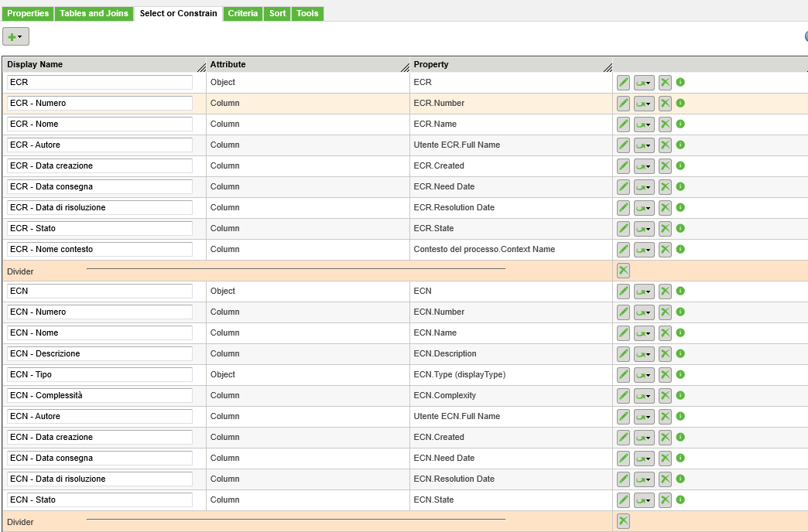This screenshot has width=808, height=532.
Task: Click the blue circle icon at top right
Action: (805, 36)
